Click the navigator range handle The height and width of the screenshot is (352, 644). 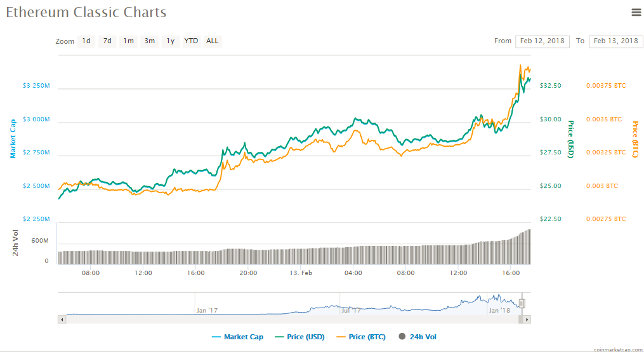pyautogui.click(x=522, y=304)
